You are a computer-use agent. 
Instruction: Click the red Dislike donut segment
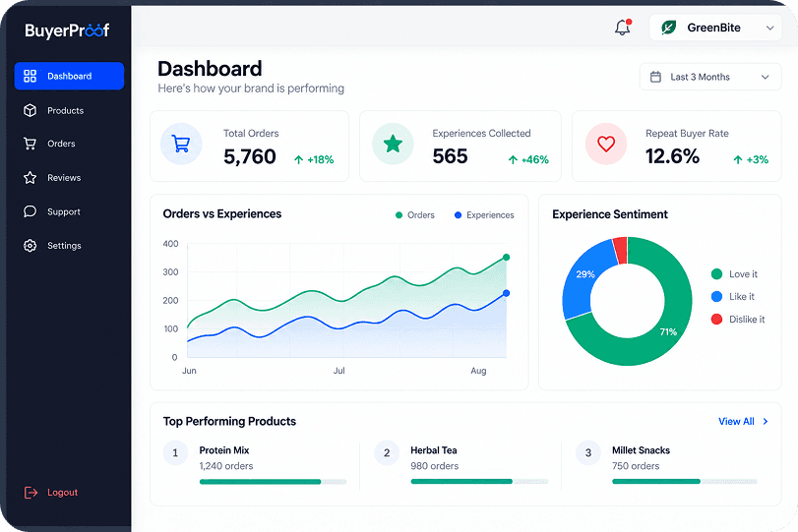(620, 250)
